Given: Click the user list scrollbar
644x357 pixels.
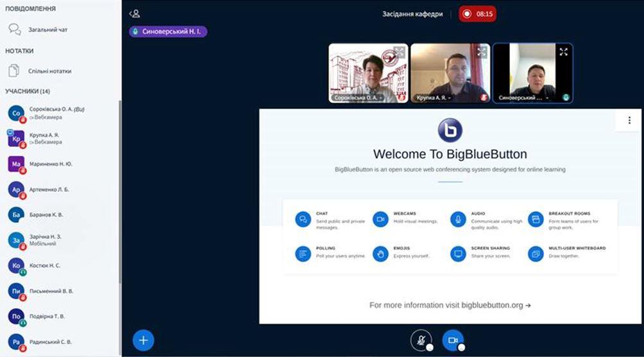Looking at the screenshot, I should click(120, 191).
